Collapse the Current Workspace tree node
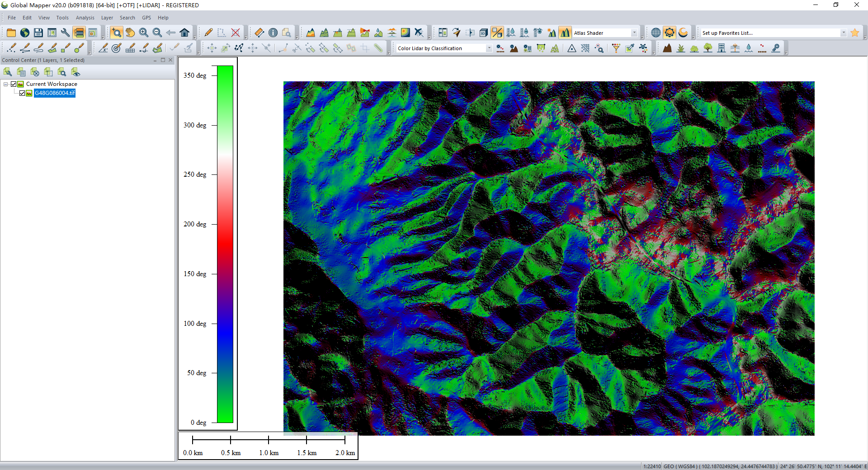 [6, 84]
